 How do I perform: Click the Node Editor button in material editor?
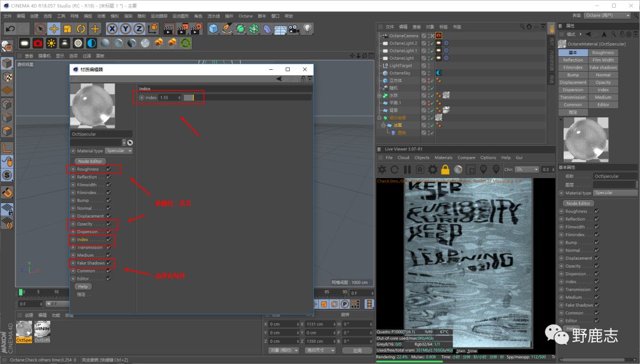click(91, 161)
